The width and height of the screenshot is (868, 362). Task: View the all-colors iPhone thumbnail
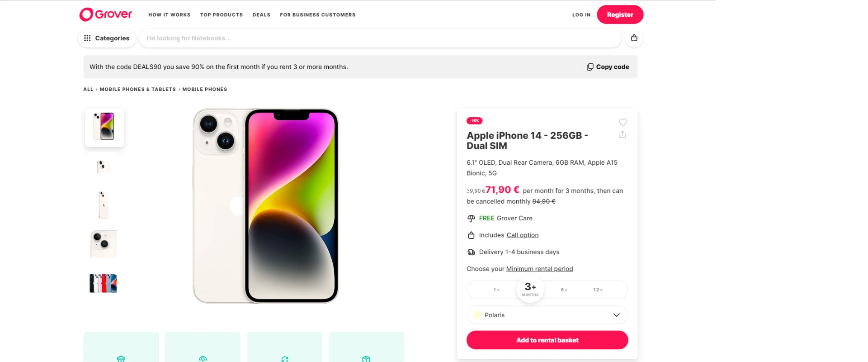tap(104, 283)
